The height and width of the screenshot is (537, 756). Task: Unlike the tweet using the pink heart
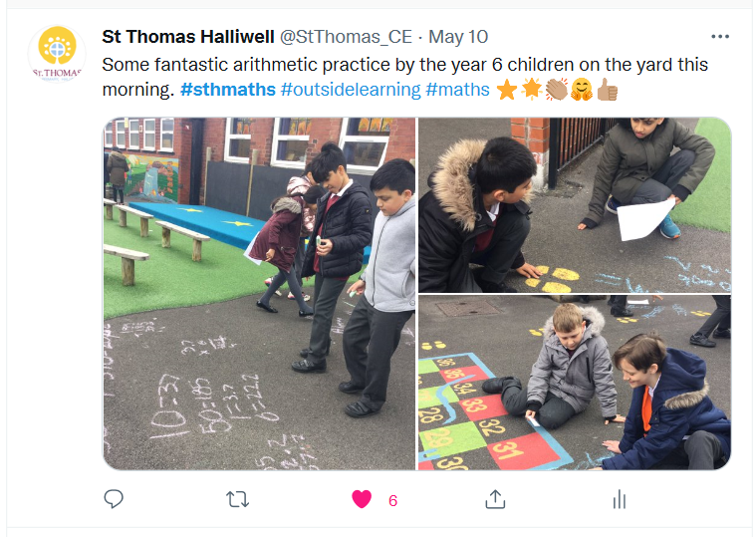point(362,499)
